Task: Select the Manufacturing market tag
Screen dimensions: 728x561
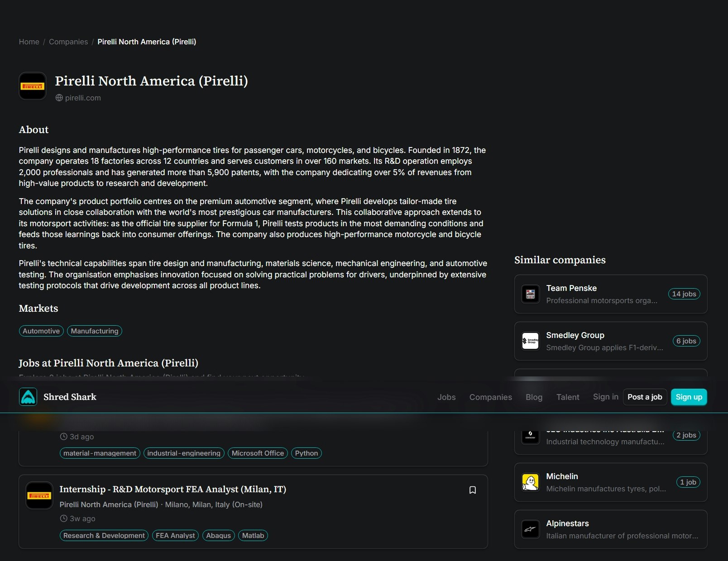Action: pyautogui.click(x=95, y=331)
